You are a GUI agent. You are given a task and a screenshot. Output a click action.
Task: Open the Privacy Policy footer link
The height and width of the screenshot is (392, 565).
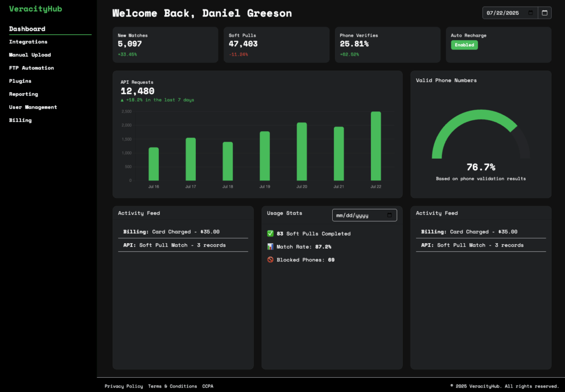124,386
